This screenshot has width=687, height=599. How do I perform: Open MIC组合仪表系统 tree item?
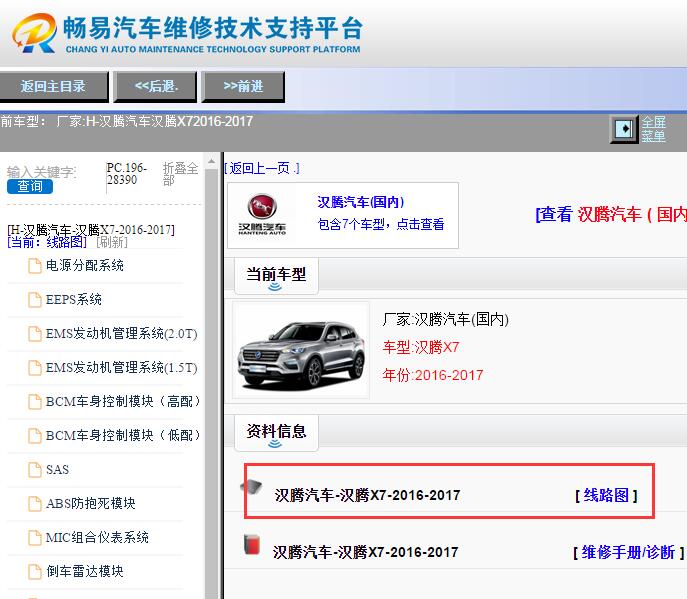click(97, 537)
